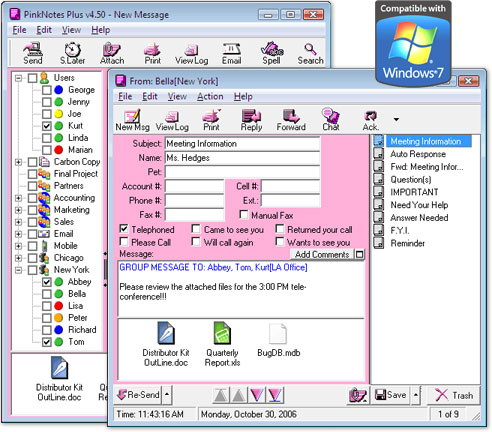This screenshot has height=432, width=492.
Task: Open the Distributor Kit OutLine.doc attachment in message
Action: tap(166, 344)
